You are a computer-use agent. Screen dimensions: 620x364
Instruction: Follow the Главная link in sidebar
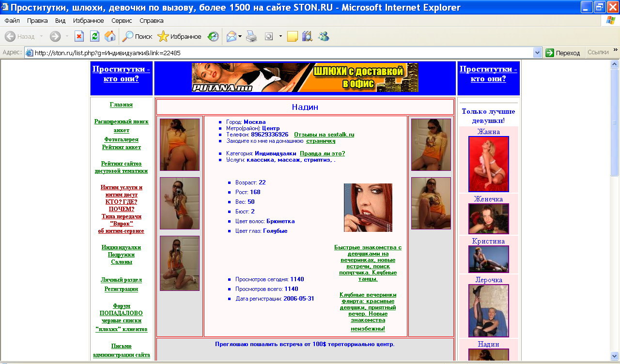tap(121, 105)
